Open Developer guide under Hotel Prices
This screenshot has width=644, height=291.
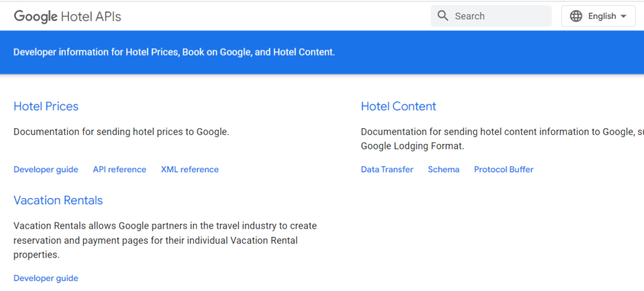(46, 170)
